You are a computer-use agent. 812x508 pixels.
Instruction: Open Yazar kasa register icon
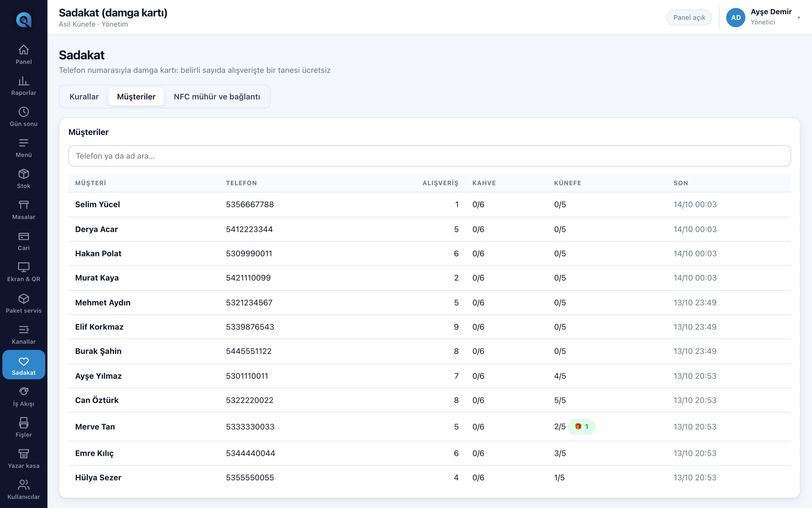click(x=23, y=454)
